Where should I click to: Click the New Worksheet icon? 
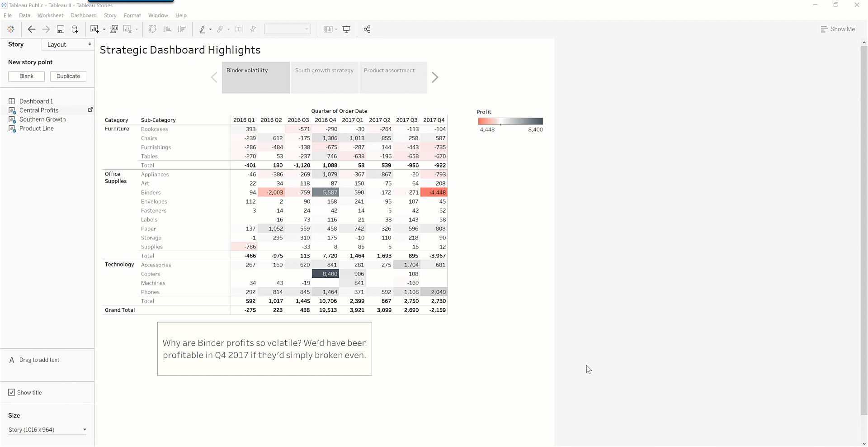tap(94, 29)
